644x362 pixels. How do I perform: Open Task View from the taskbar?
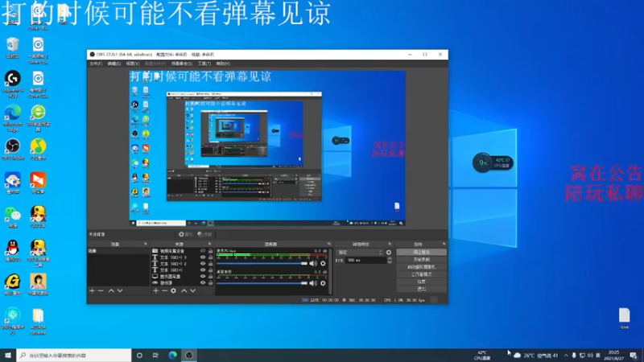155,356
